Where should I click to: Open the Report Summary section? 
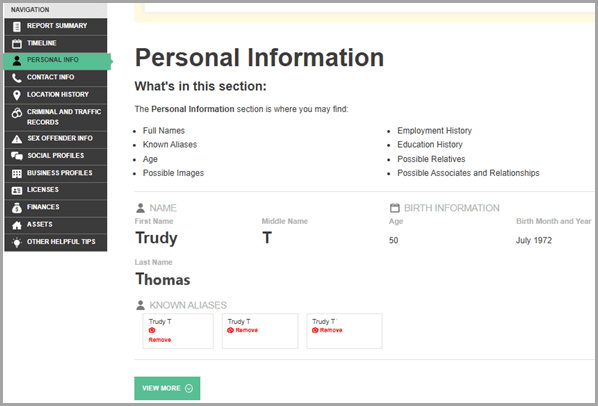56,26
